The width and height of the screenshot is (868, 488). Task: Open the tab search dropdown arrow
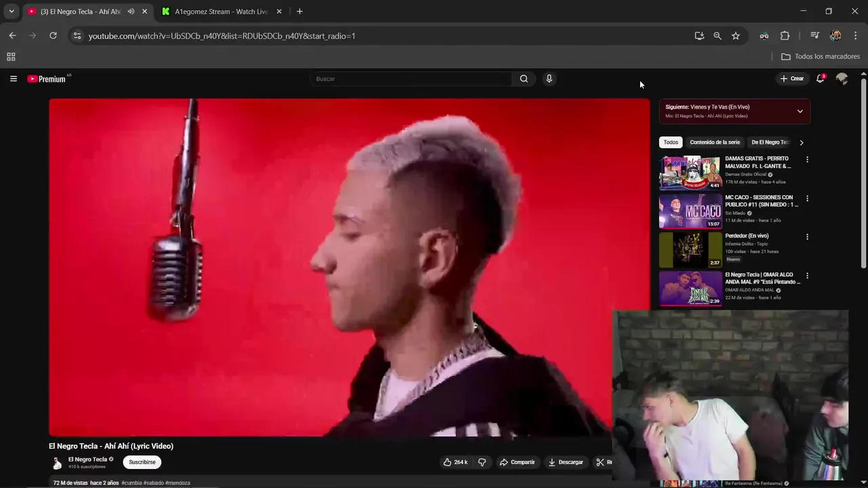[x=11, y=12]
